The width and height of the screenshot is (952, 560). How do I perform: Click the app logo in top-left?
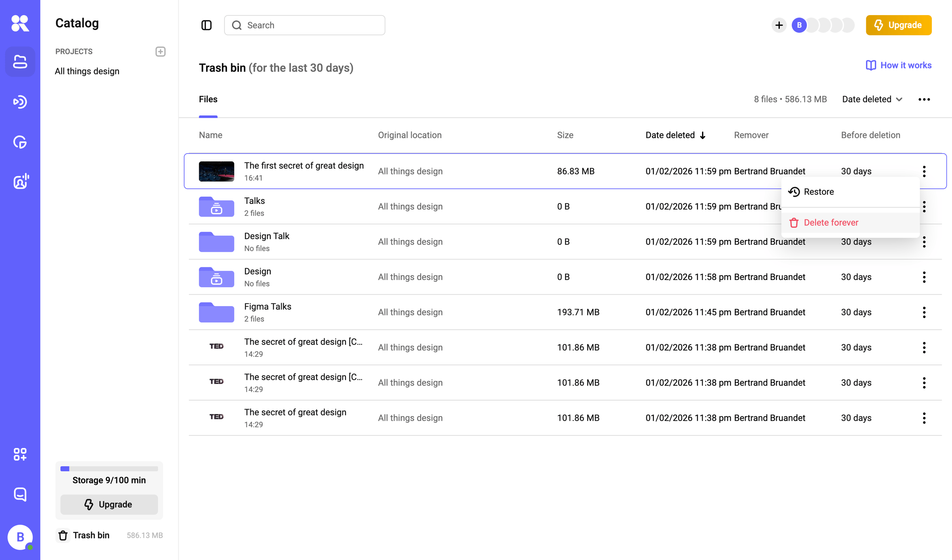coord(20,23)
